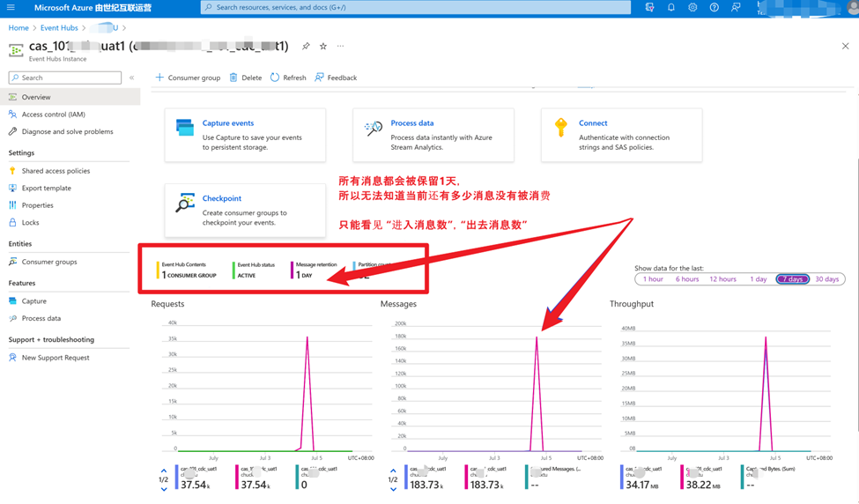859x504 pixels.
Task: Open the more actions ellipsis menu
Action: [340, 46]
